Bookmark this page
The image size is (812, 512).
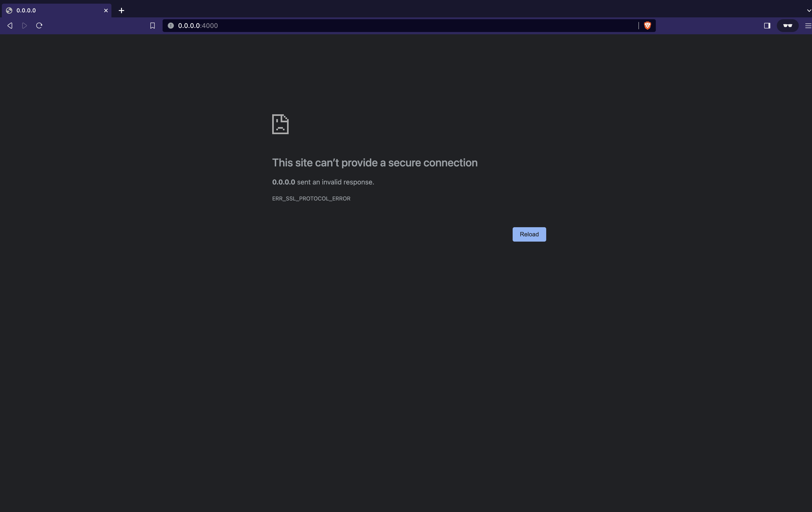click(152, 26)
